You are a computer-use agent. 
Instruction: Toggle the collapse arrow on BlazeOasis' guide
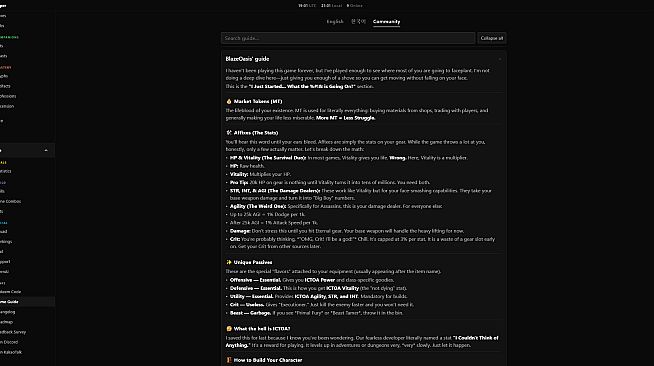click(x=500, y=59)
